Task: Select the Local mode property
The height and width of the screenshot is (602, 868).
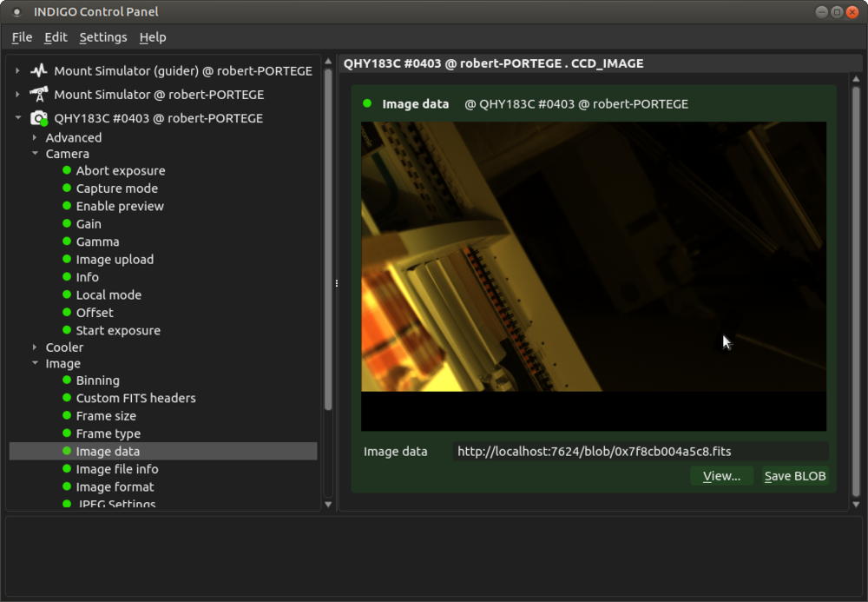Action: pyautogui.click(x=108, y=294)
